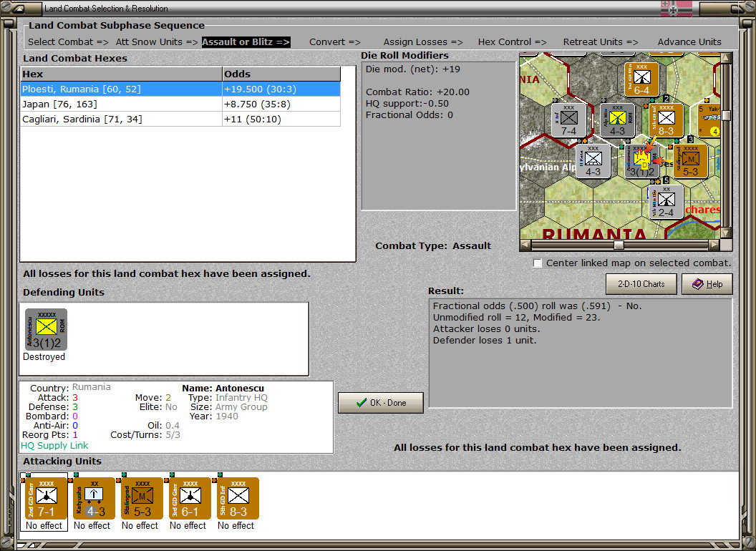The width and height of the screenshot is (756, 551).
Task: Click Advance Units subphase label
Action: [x=689, y=42]
